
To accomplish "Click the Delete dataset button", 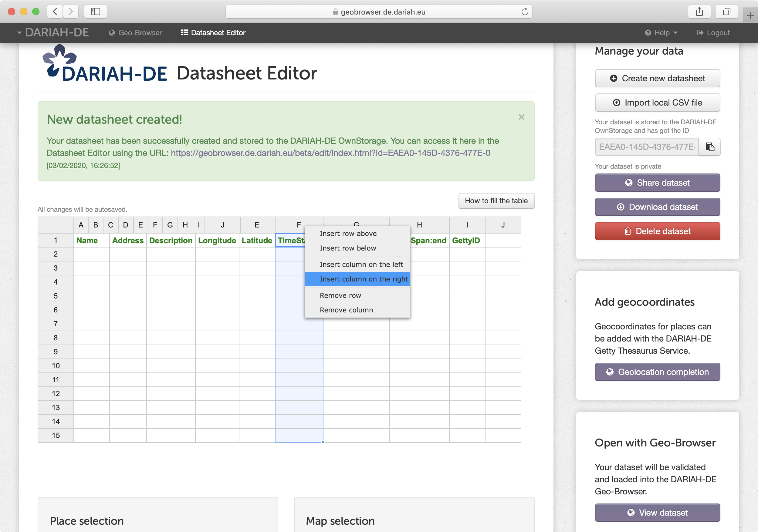I will (657, 231).
